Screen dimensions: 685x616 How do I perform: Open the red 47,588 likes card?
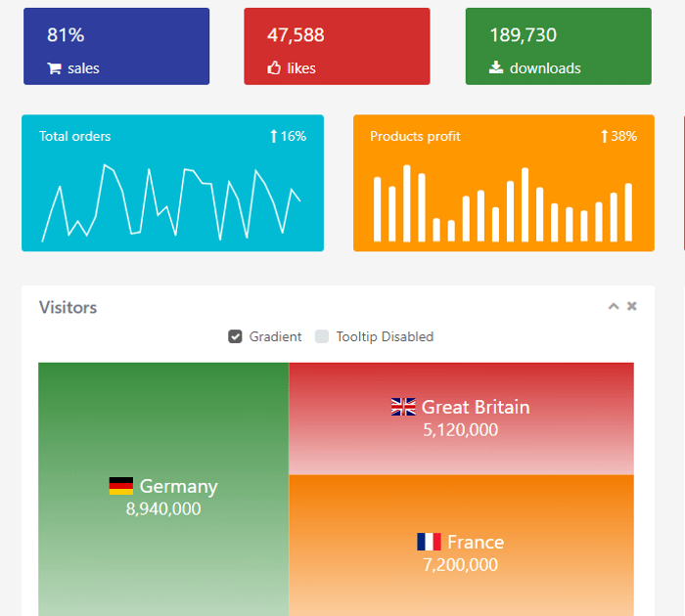[x=337, y=46]
